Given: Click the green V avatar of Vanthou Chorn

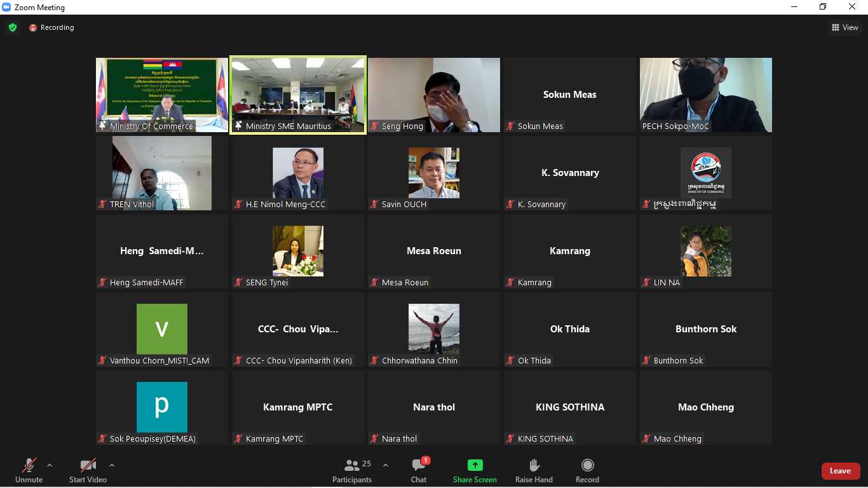Looking at the screenshot, I should pos(162,329).
